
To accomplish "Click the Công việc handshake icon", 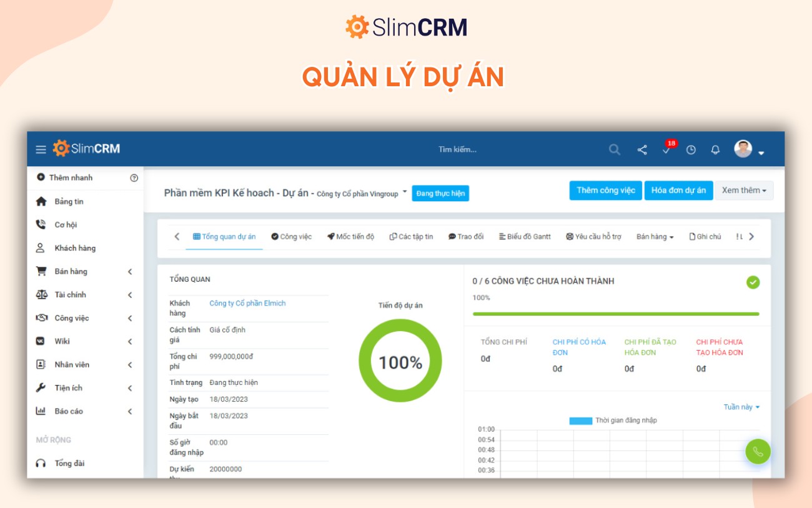I will [41, 318].
